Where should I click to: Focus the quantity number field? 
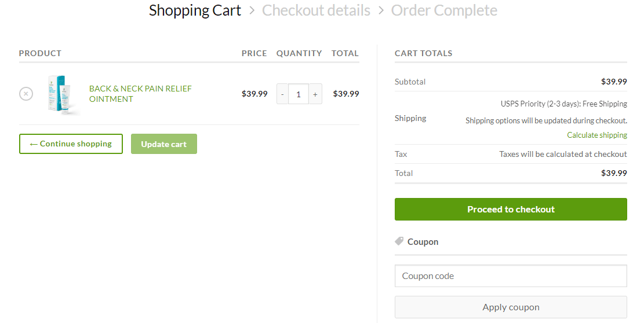pos(299,94)
